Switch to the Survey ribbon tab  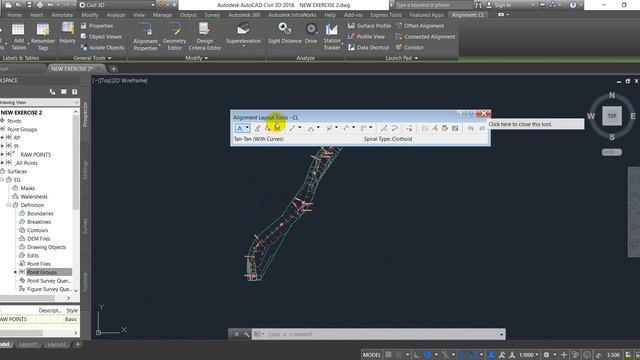(x=212, y=15)
